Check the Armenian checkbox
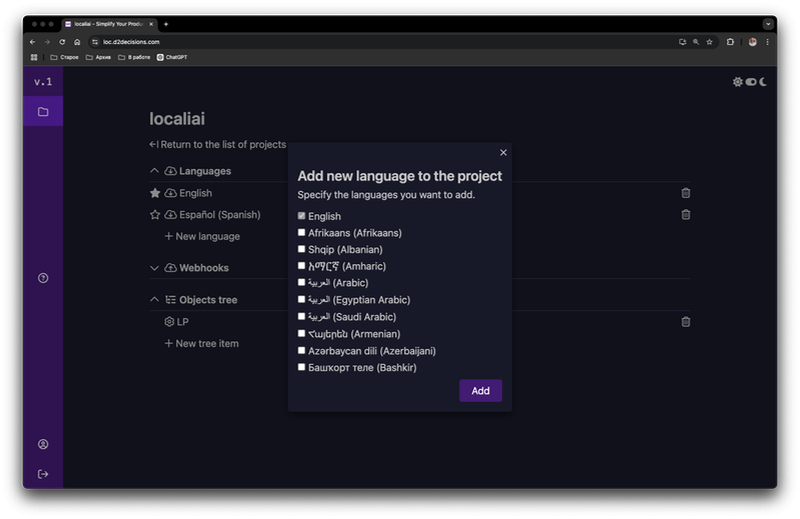Viewport: 800px width, 519px height. (302, 334)
